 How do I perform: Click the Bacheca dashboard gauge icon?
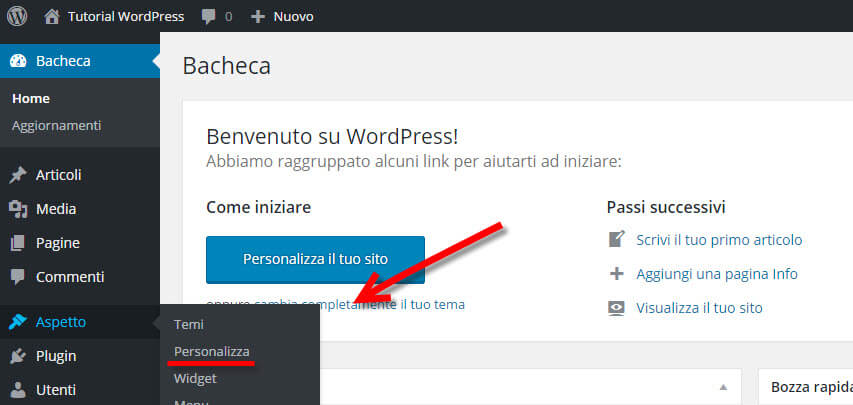point(18,61)
